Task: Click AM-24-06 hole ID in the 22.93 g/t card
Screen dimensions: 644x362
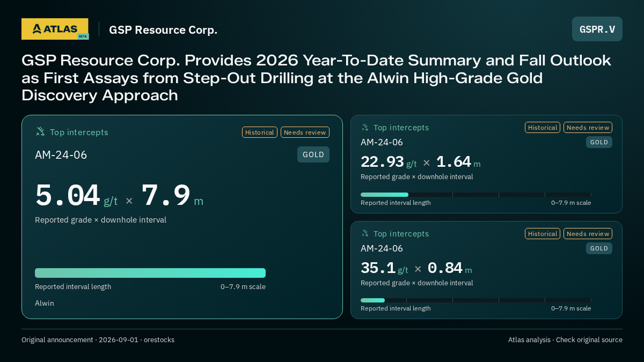Action: (382, 142)
